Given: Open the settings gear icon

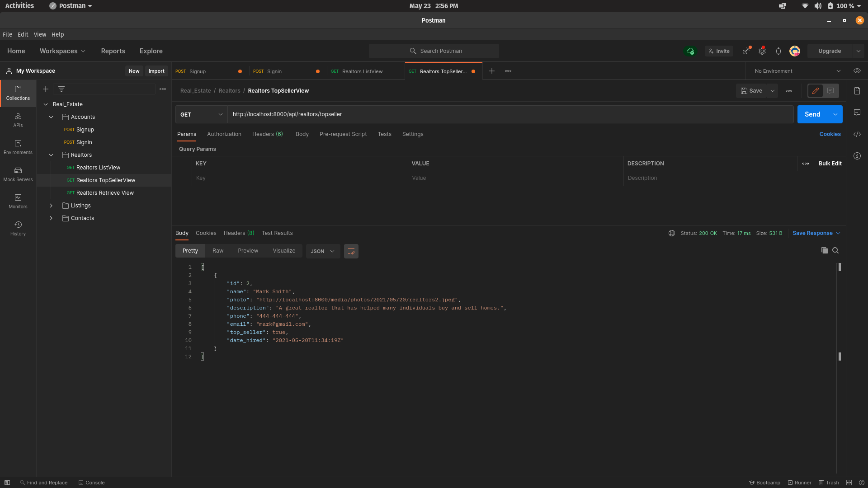Looking at the screenshot, I should tap(762, 51).
